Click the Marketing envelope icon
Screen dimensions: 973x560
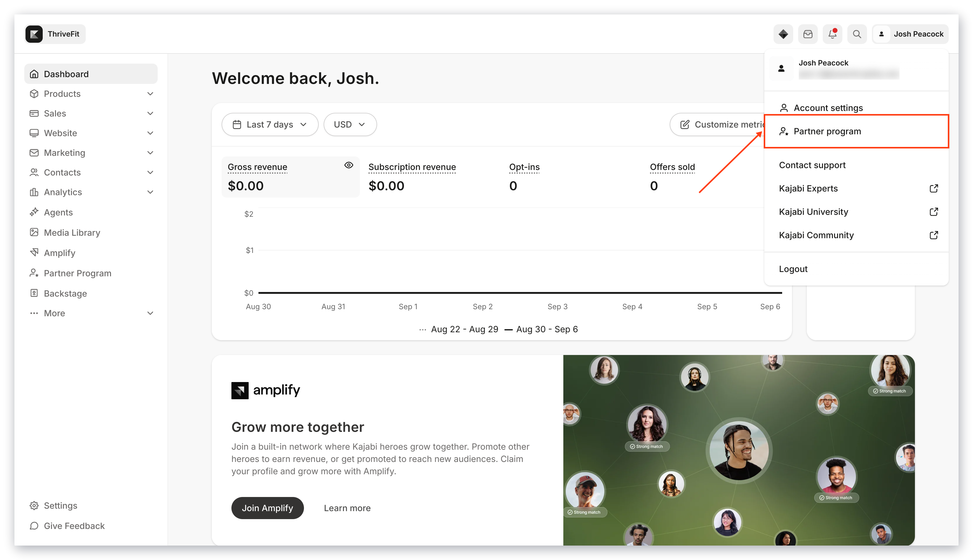click(34, 153)
